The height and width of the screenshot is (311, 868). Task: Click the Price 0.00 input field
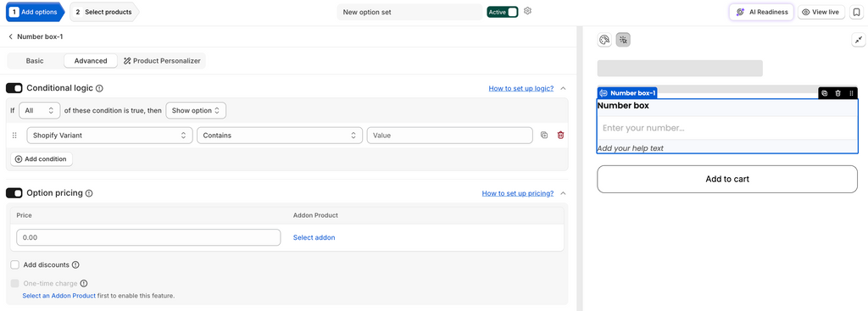pyautogui.click(x=148, y=237)
